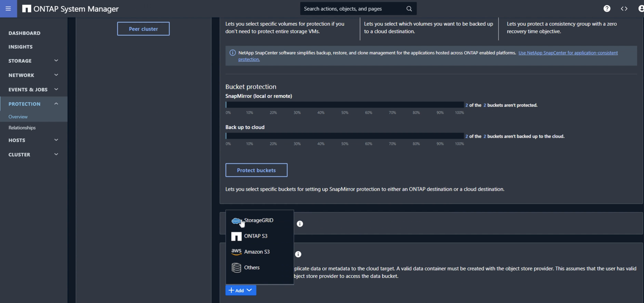
Task: Click the StorageGRID icon in dropdown
Action: tap(236, 220)
